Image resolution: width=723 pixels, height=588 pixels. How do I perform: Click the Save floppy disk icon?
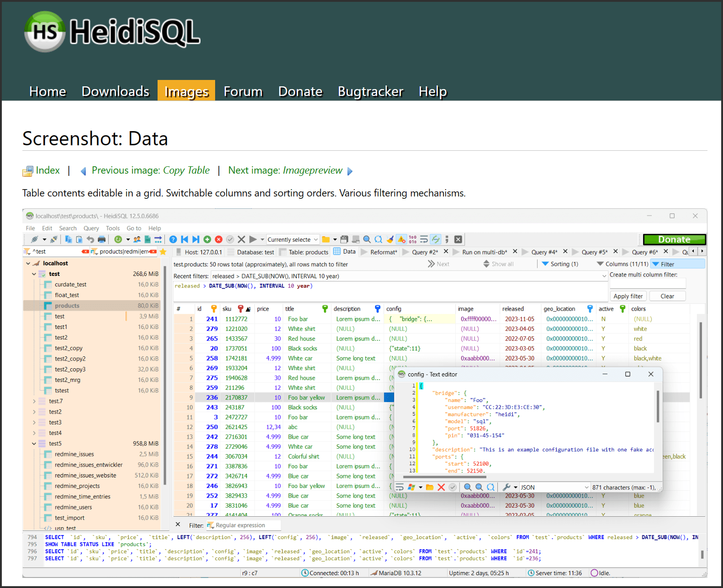click(344, 239)
